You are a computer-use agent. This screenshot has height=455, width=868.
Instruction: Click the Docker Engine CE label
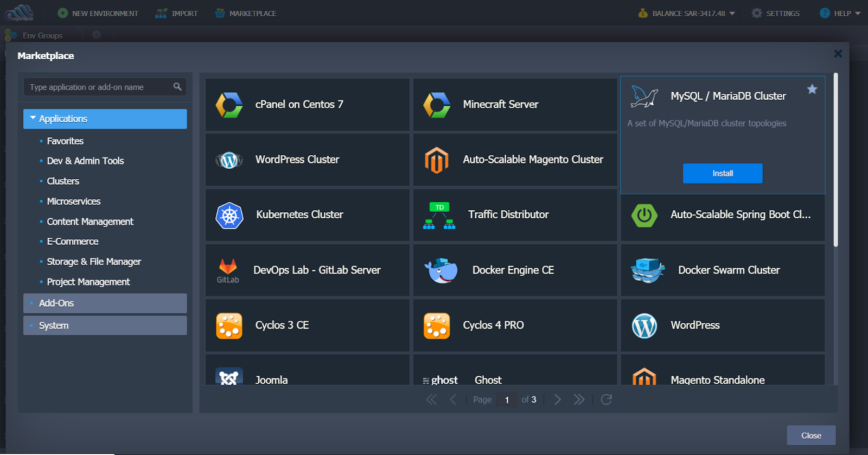point(513,270)
